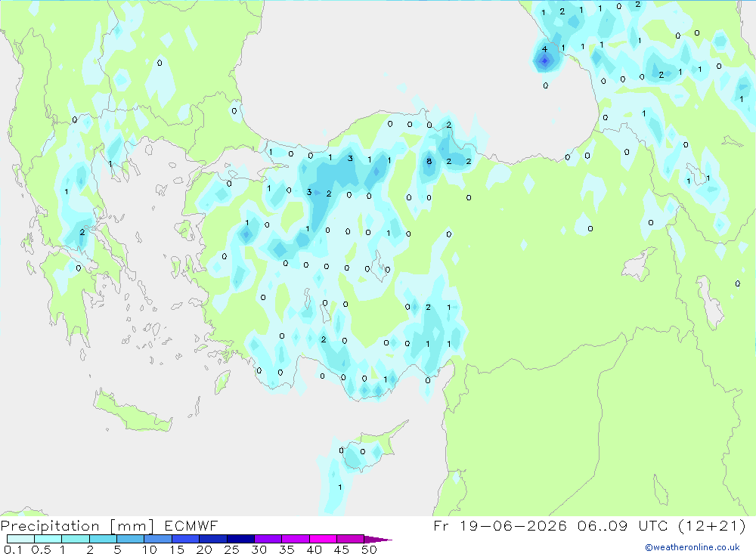
Task: Select the 30–35 mm purple legend box
Action: click(268, 539)
